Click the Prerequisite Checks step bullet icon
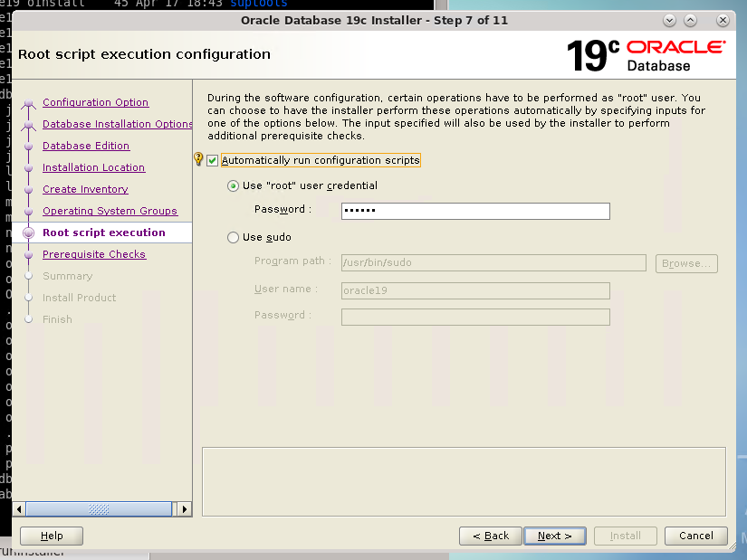This screenshot has width=747, height=560. (29, 255)
